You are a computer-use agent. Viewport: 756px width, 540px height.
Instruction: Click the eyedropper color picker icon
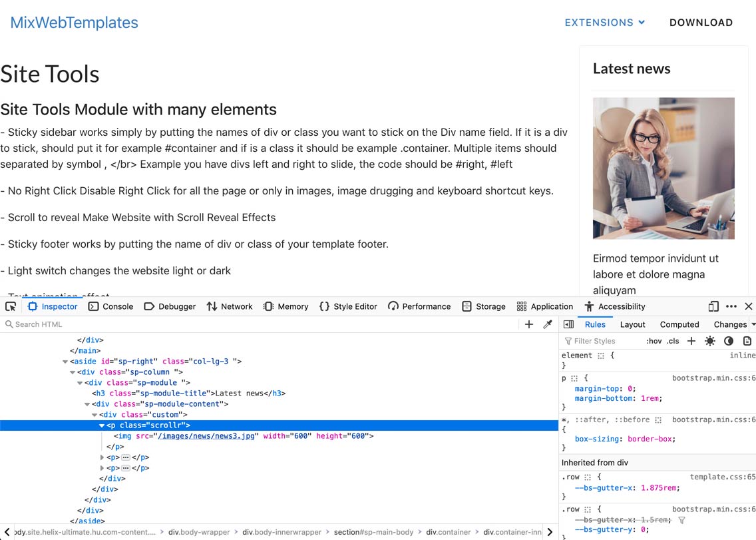[x=548, y=324]
